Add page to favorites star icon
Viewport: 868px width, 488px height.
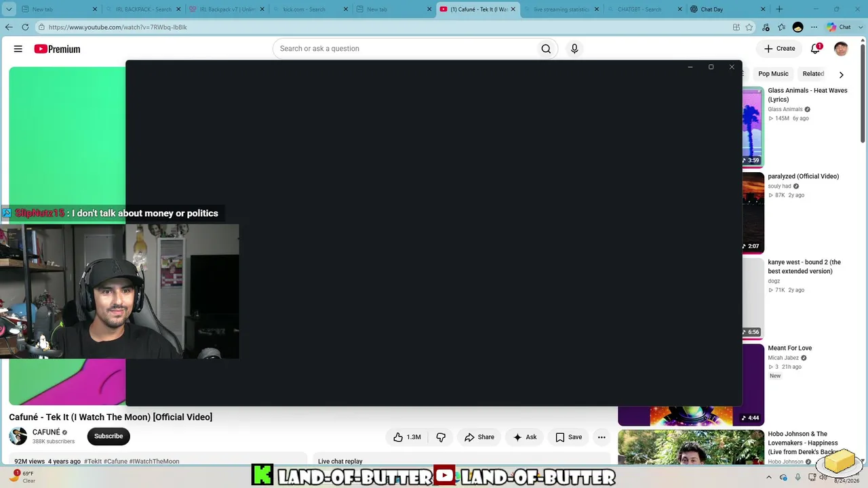(x=749, y=27)
